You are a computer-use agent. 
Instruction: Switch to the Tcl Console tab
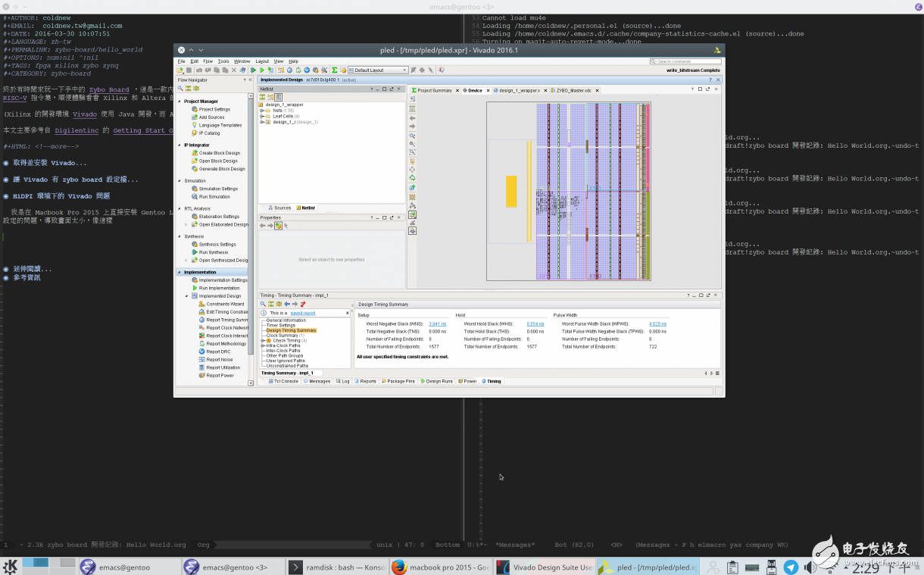click(x=285, y=381)
